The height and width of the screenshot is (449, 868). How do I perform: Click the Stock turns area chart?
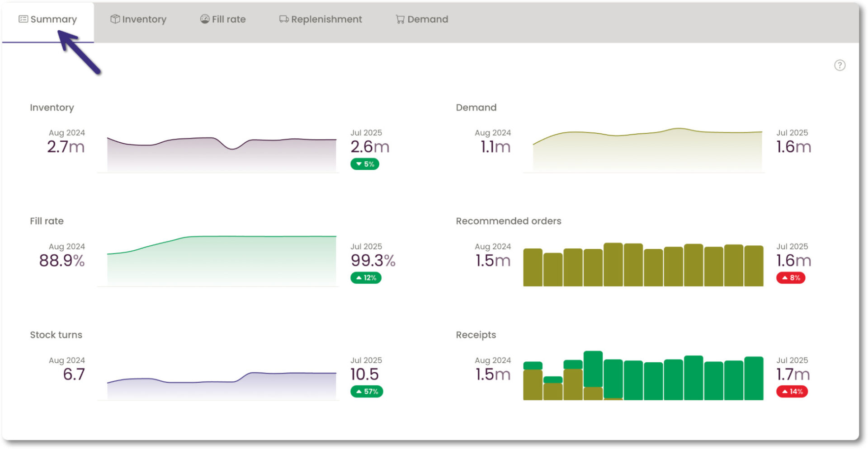pyautogui.click(x=222, y=386)
